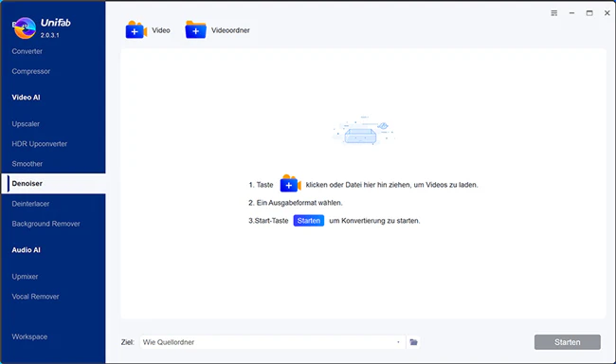Expand the Ziel destination dropdown arrow

(x=398, y=342)
